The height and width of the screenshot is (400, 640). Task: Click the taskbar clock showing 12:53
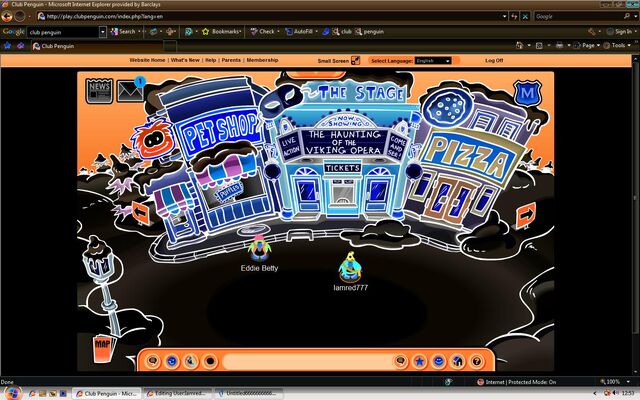click(628, 393)
